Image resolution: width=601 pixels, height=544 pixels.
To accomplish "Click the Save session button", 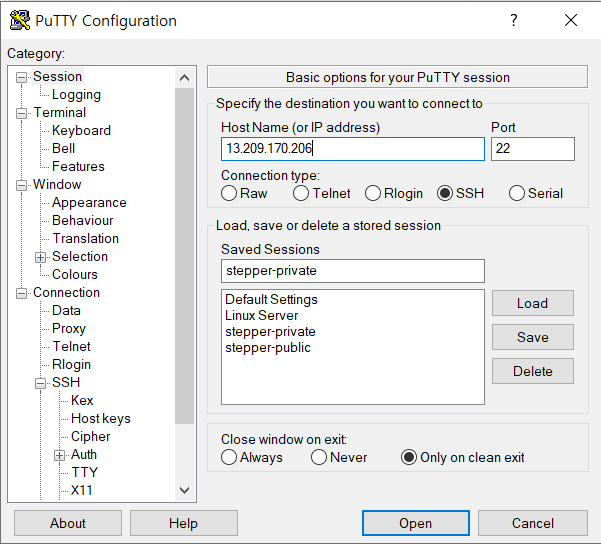I will 533,337.
